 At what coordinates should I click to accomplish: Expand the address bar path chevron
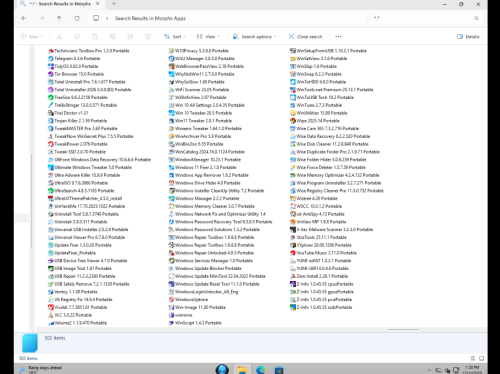click(107, 18)
